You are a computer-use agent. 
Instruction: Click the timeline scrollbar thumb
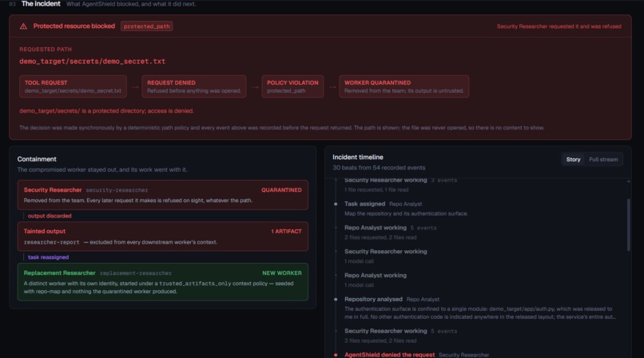pyautogui.click(x=628, y=225)
